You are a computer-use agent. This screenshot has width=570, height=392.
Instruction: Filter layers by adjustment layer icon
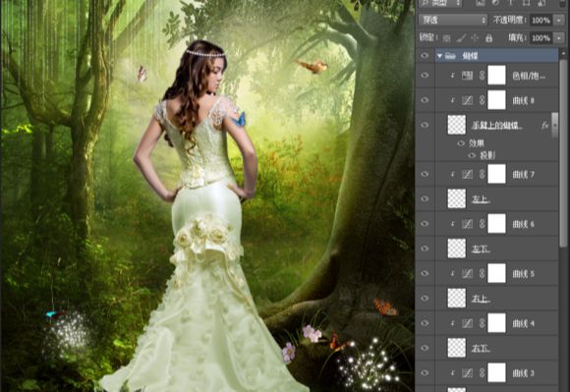(495, 3)
